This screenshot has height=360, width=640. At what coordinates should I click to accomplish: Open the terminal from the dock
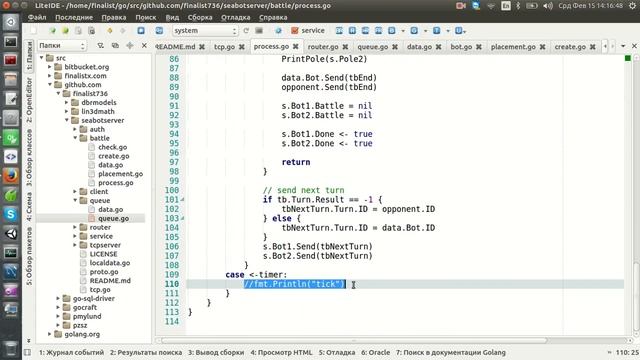11,41
